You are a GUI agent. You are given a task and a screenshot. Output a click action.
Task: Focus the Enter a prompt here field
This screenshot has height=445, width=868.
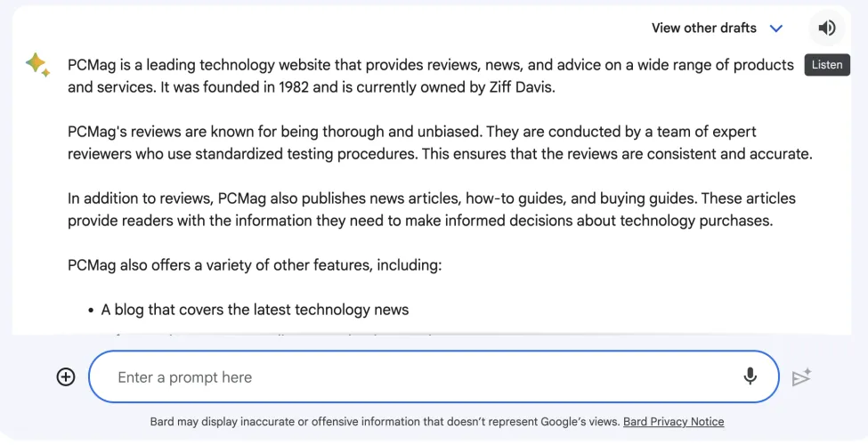[x=418, y=377]
